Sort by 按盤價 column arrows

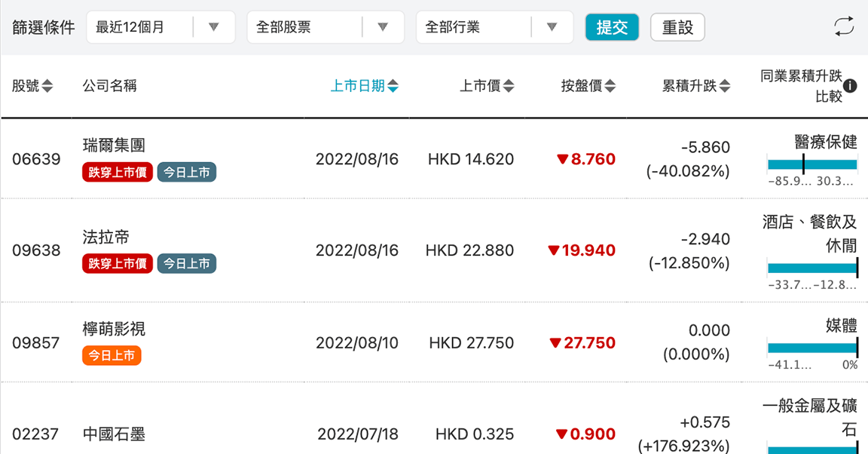click(x=610, y=86)
